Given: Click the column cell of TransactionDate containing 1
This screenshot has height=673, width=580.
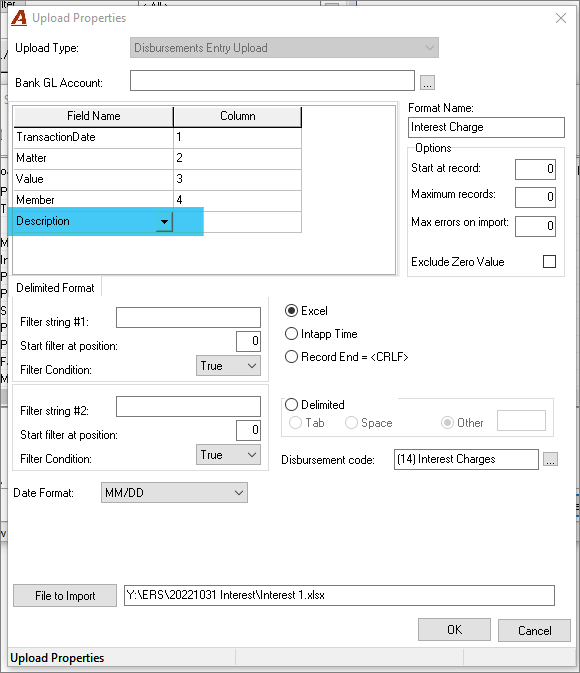Looking at the screenshot, I should point(237,137).
